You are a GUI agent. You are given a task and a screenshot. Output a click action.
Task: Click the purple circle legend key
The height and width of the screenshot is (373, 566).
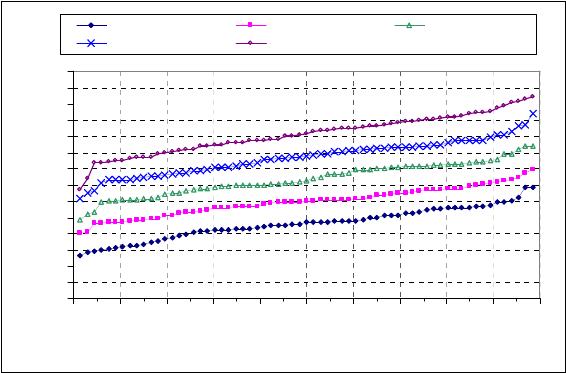pos(251,43)
